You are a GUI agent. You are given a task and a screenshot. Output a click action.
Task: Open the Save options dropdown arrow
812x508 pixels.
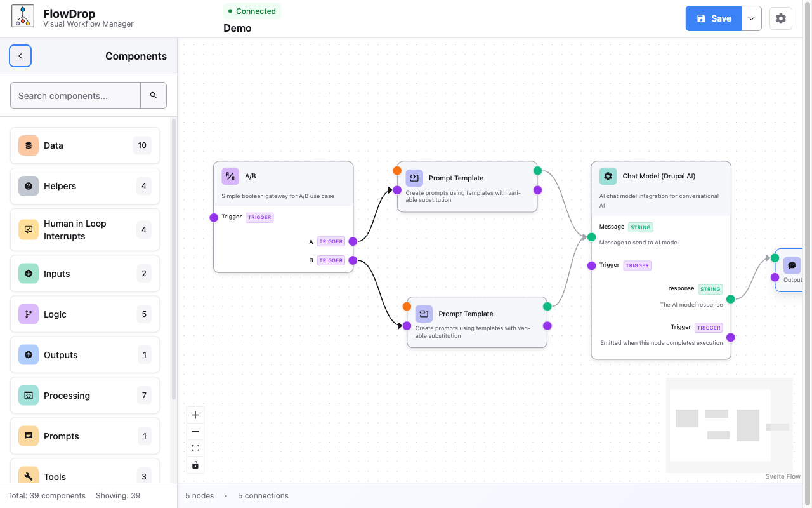click(x=751, y=18)
